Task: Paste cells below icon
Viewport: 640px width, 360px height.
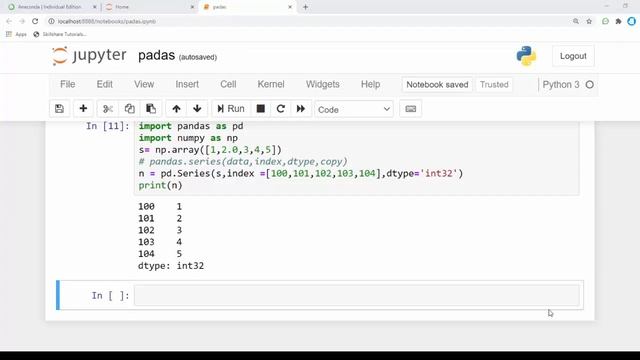Action: [x=151, y=109]
